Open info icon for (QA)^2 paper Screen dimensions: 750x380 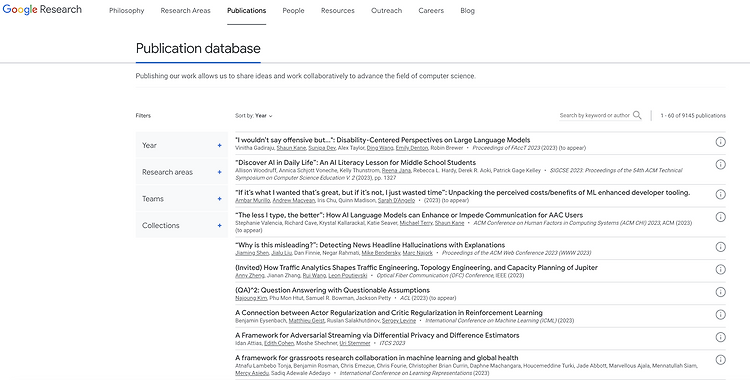pos(720,292)
